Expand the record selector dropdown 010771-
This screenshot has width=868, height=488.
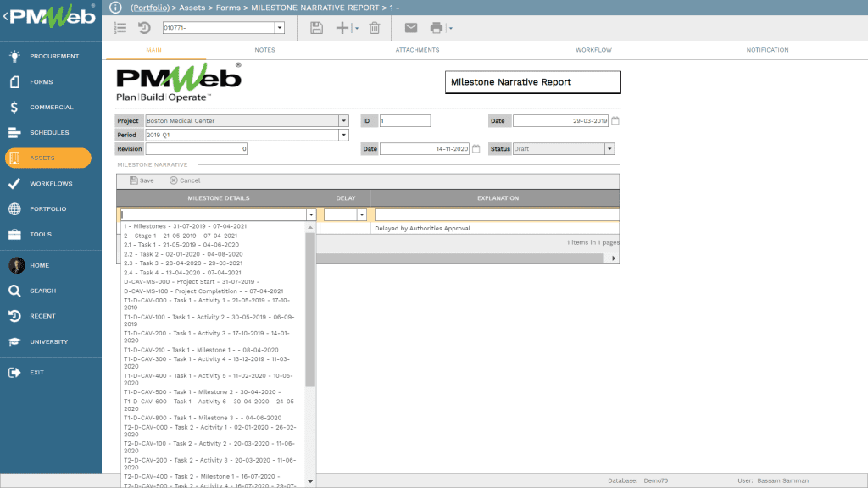(280, 28)
